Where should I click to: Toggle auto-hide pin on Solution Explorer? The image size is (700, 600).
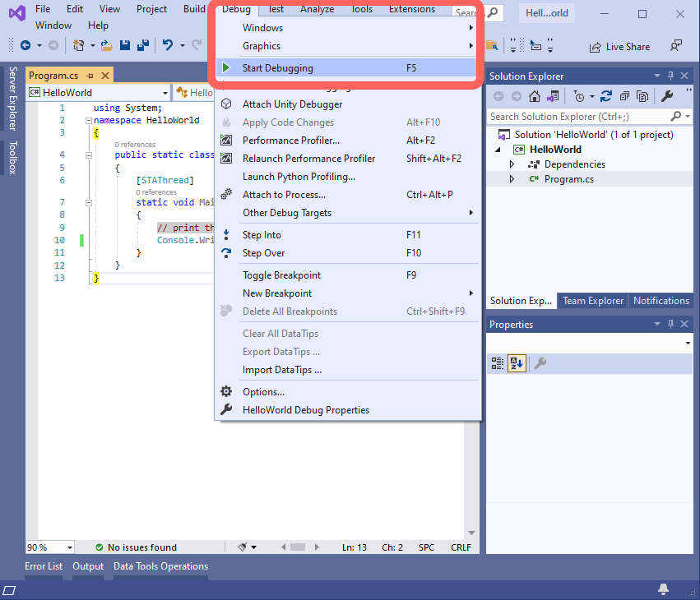tap(670, 76)
